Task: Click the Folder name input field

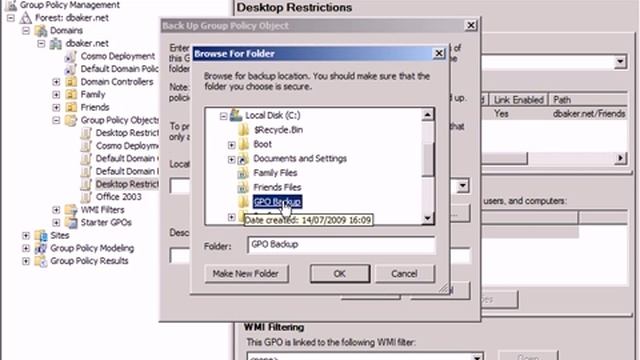Action: click(x=341, y=245)
